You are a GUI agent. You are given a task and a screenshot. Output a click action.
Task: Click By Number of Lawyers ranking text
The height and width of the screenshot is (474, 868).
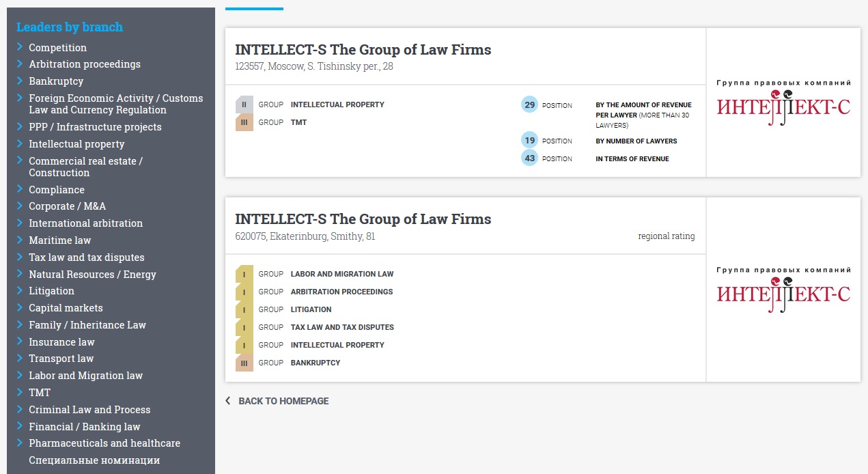pyautogui.click(x=636, y=141)
